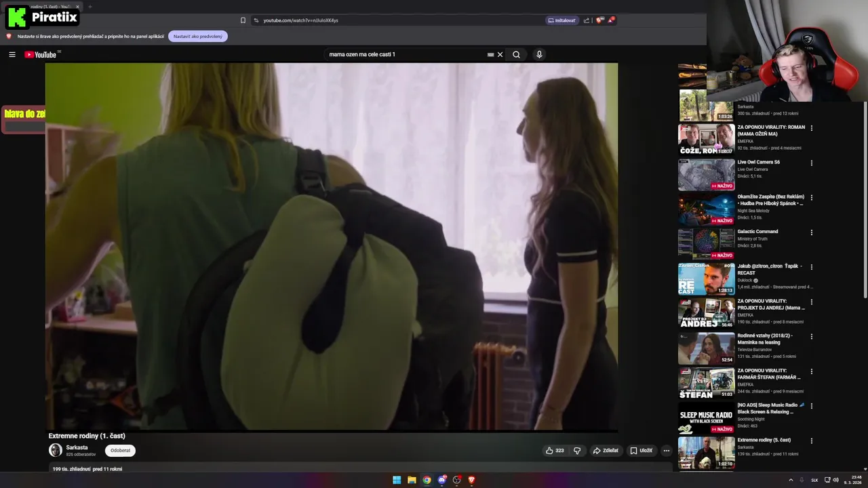868x488 pixels.
Task: Open the options menu for 'Rodinné vzťahy (2018/2)'
Action: point(811,337)
